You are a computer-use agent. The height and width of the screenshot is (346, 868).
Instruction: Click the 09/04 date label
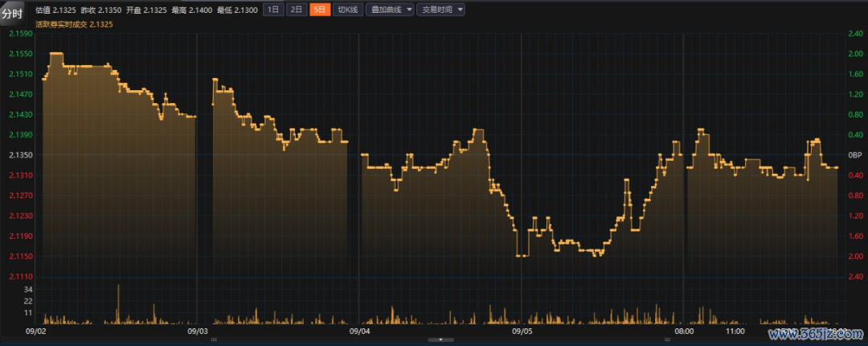point(359,331)
